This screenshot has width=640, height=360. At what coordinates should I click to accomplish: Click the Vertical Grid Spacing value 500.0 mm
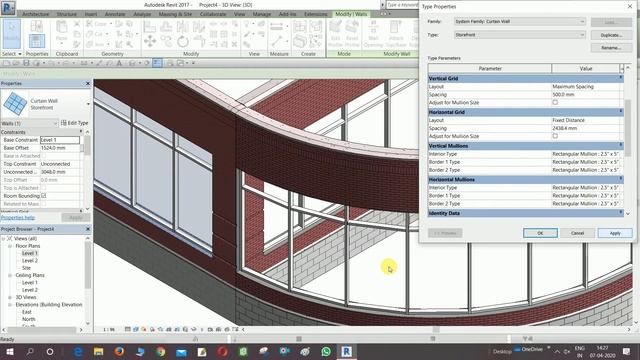pyautogui.click(x=585, y=94)
